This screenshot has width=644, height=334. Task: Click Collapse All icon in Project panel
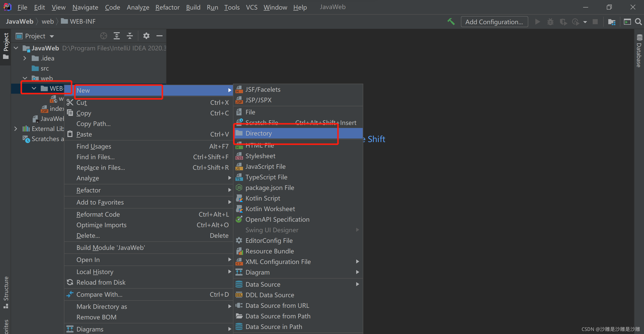pyautogui.click(x=130, y=36)
